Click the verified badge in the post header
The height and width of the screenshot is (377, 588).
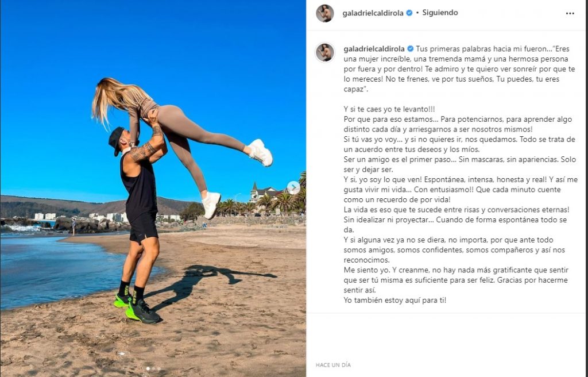409,13
